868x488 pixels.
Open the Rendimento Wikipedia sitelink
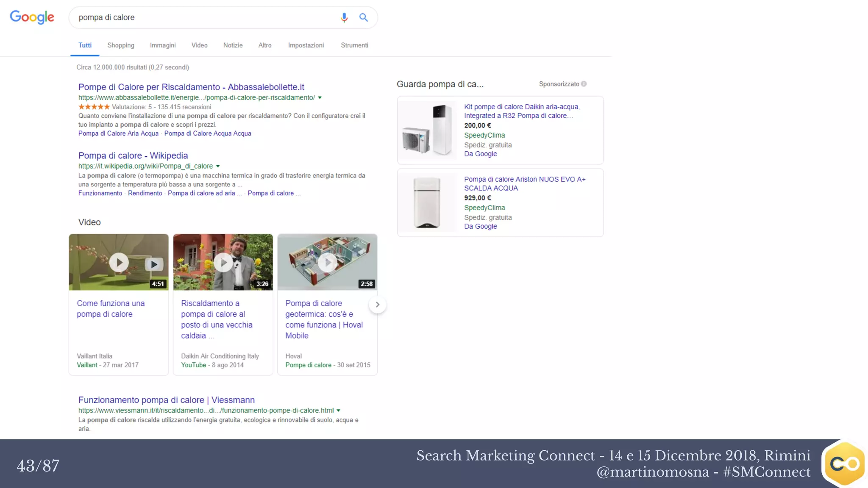145,193
